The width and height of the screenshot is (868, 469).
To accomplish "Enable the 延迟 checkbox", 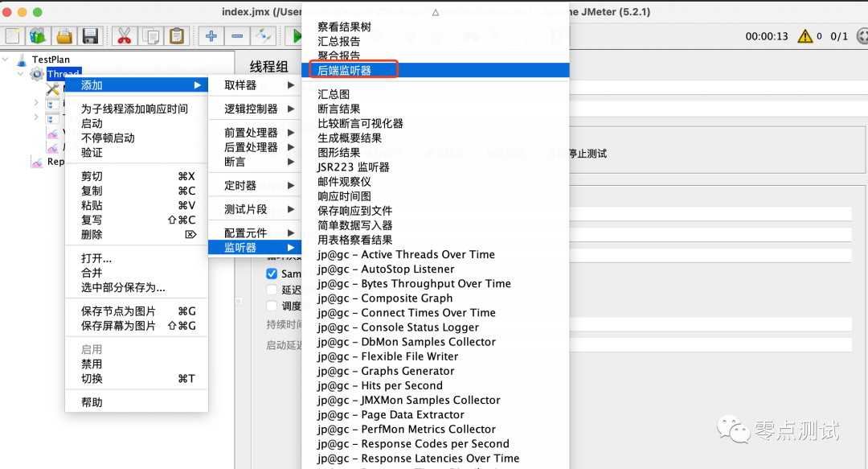I will pos(272,290).
